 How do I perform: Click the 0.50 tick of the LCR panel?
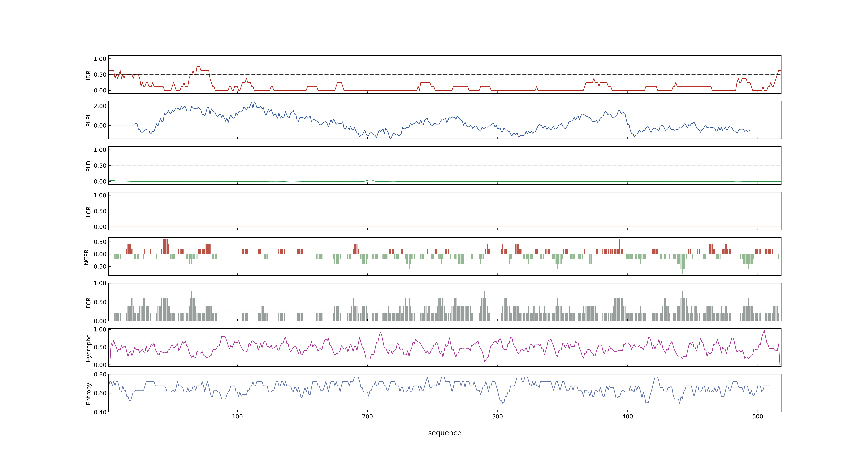[x=100, y=211]
